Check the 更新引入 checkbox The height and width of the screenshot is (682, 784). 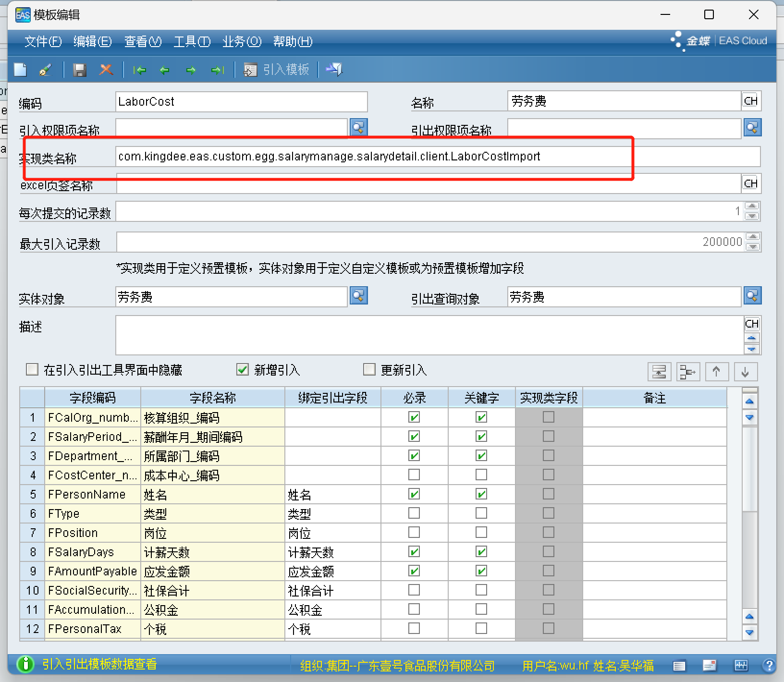point(369,369)
